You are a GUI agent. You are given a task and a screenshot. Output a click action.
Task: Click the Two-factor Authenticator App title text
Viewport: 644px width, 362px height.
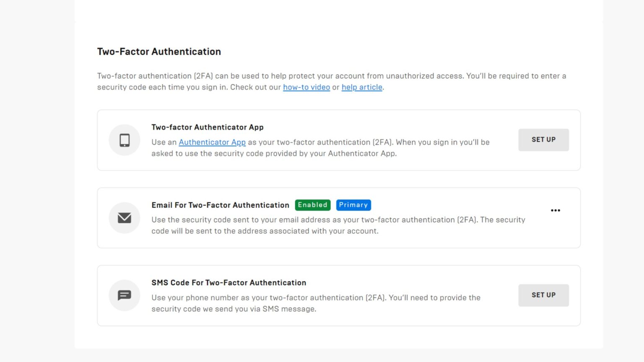pyautogui.click(x=208, y=127)
